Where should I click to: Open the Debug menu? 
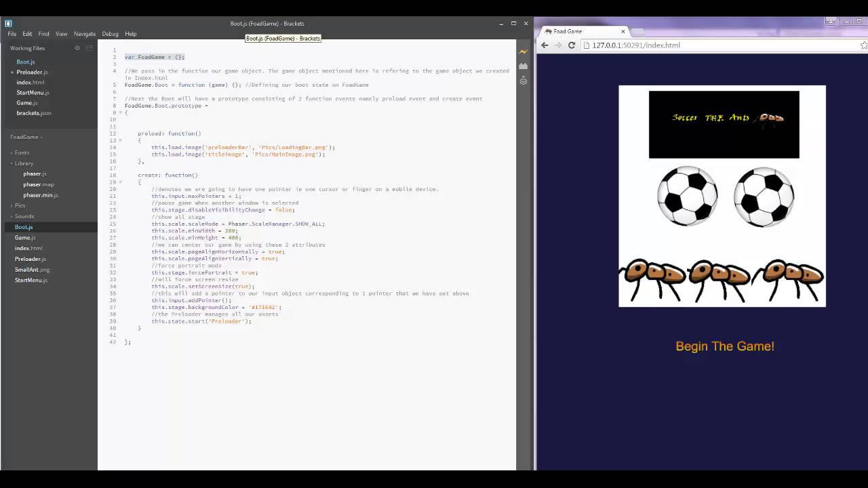(110, 34)
